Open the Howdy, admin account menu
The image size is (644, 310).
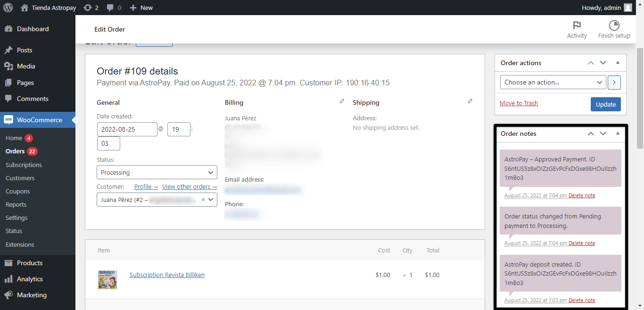pos(607,8)
